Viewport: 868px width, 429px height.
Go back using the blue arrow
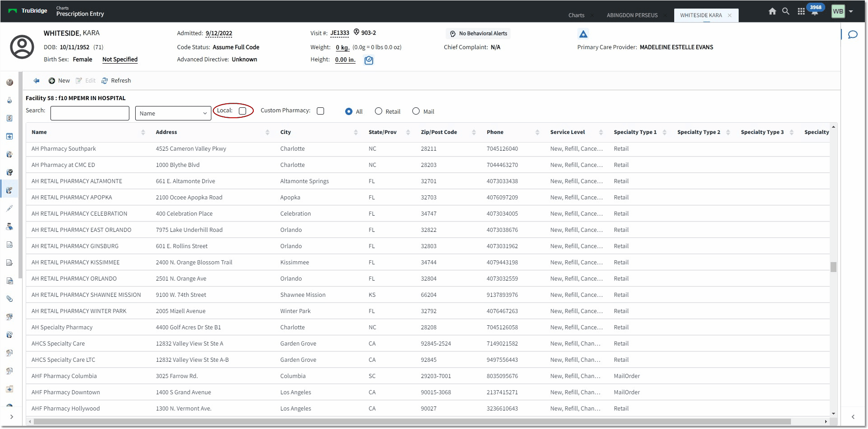pyautogui.click(x=37, y=81)
